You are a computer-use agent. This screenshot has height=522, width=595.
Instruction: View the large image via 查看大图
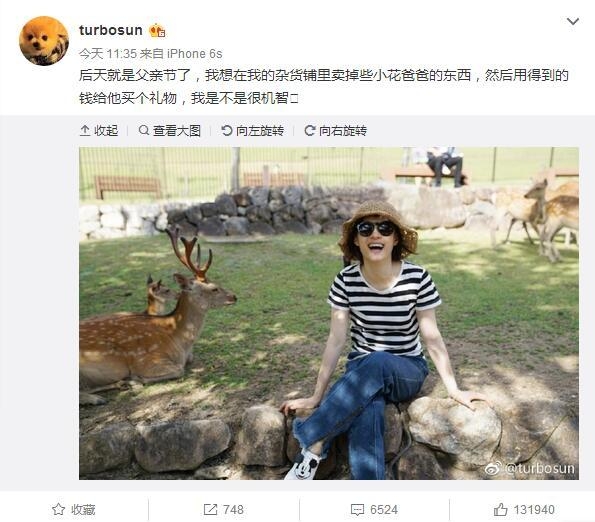[170, 131]
